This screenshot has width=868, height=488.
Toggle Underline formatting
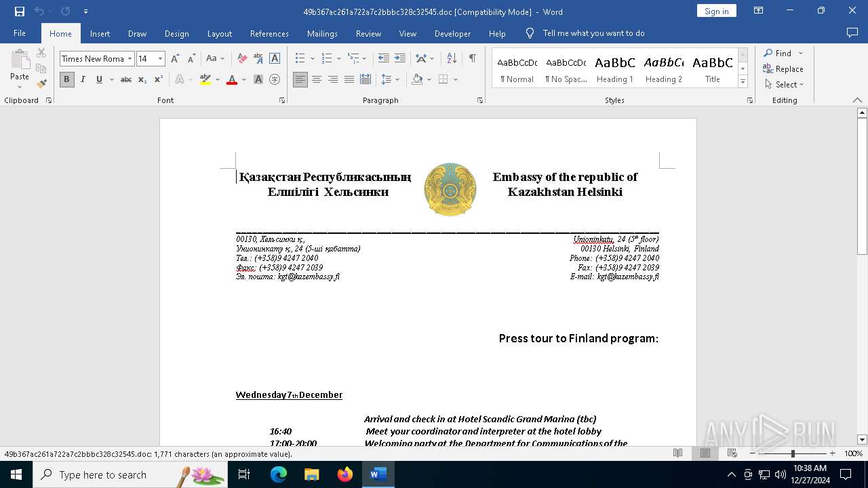pyautogui.click(x=99, y=79)
